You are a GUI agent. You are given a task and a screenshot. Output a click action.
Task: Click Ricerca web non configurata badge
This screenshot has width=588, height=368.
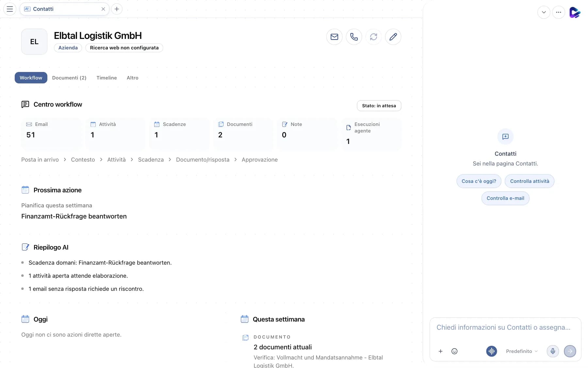(124, 48)
